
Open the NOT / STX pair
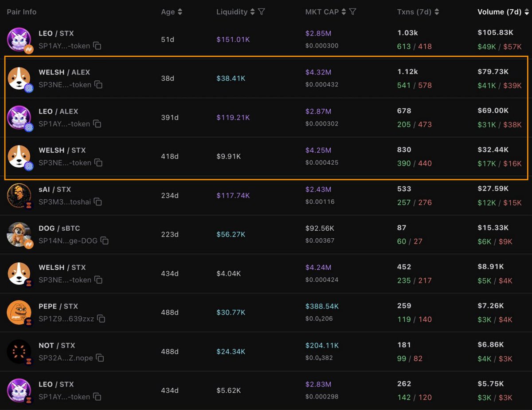(x=57, y=345)
